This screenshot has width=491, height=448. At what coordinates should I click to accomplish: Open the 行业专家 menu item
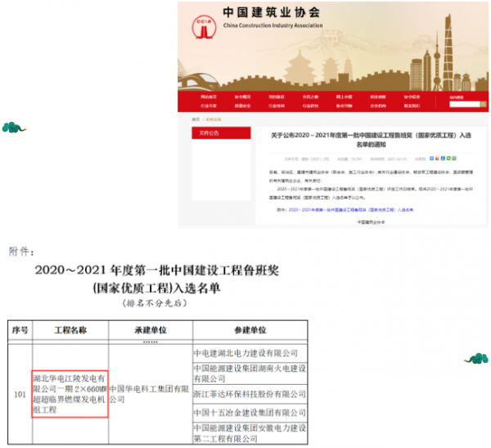coord(209,106)
